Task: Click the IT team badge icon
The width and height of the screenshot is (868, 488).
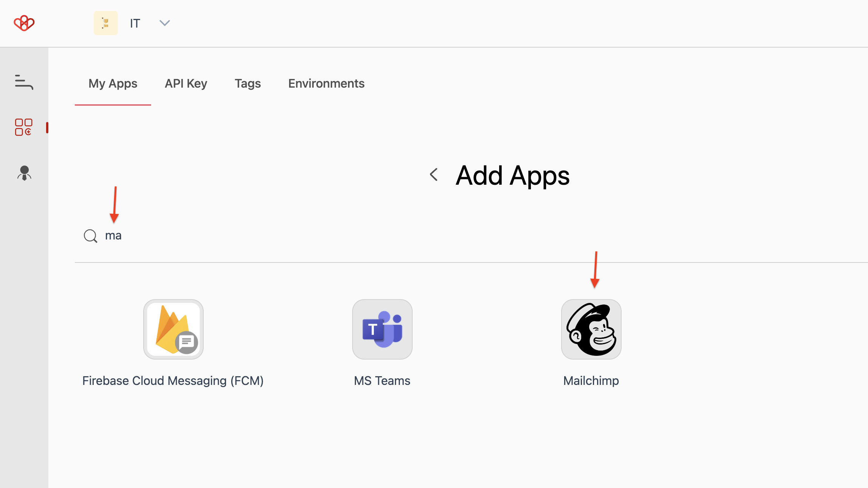Action: tap(106, 23)
